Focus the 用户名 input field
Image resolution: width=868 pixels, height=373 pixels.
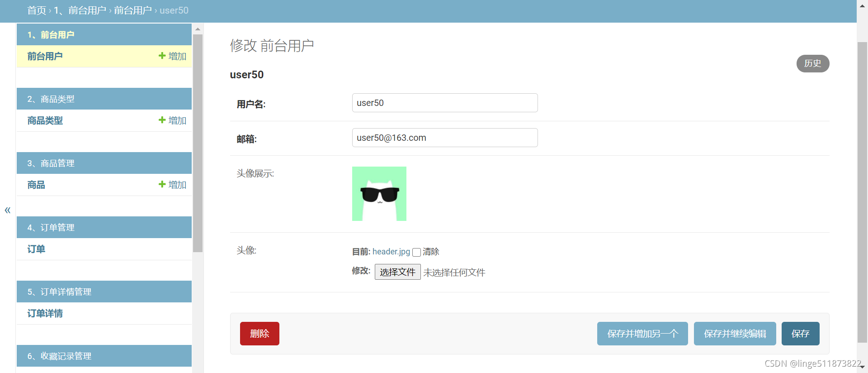[x=445, y=103]
